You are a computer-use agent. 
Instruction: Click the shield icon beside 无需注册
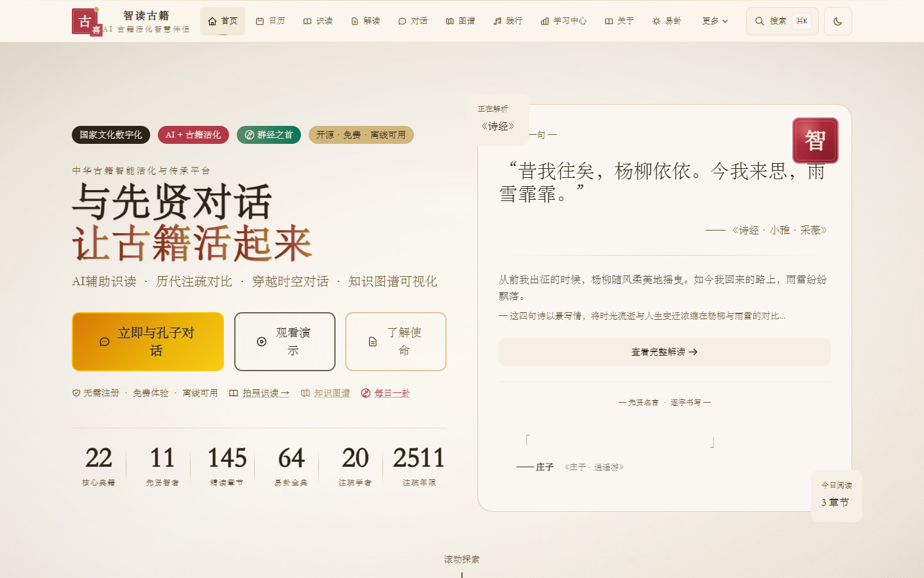point(76,393)
